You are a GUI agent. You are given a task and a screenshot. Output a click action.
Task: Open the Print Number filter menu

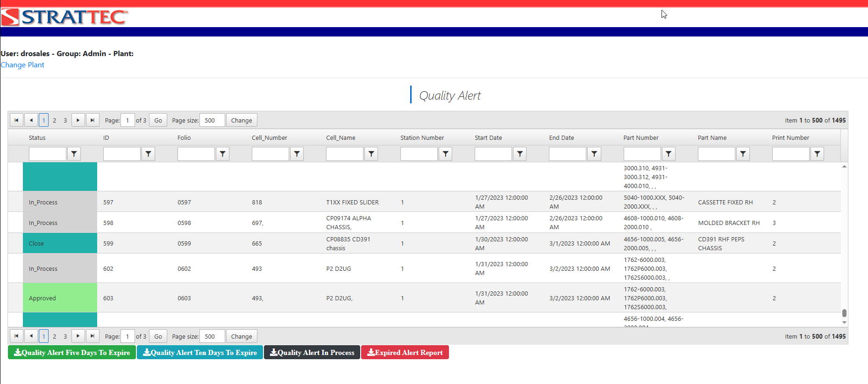tap(817, 154)
